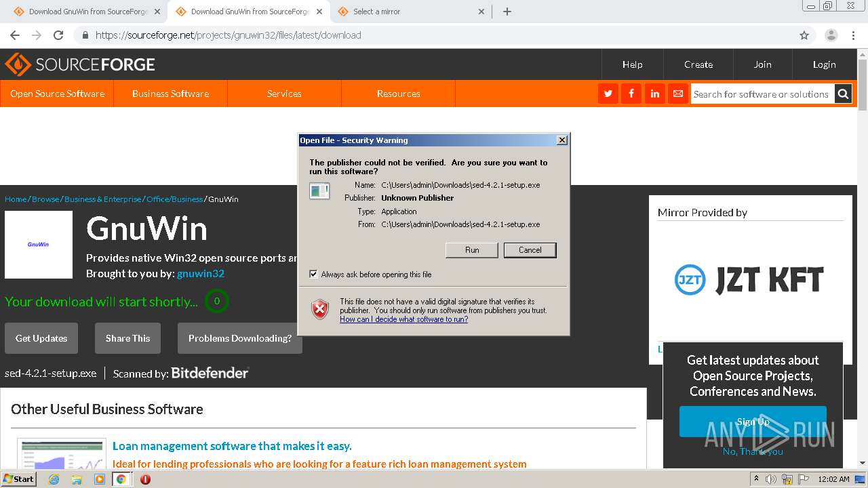Open the Help menu on SourceForge
The width and height of the screenshot is (868, 488).
(633, 64)
